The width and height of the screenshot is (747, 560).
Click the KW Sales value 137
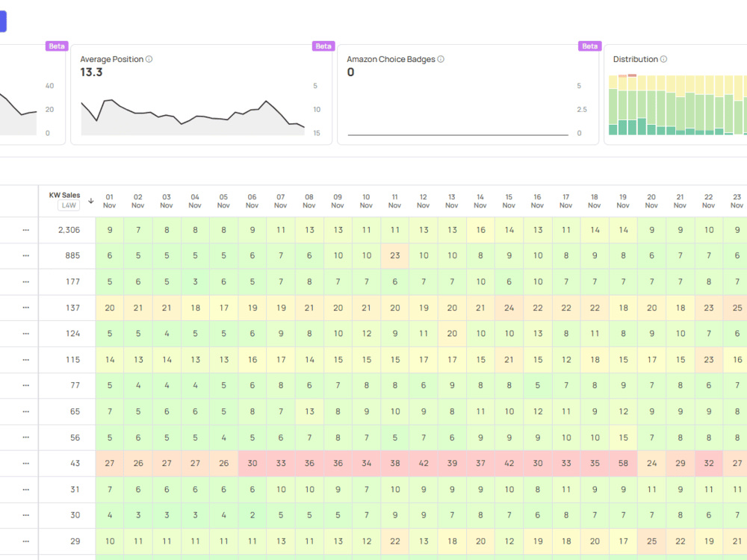[73, 308]
